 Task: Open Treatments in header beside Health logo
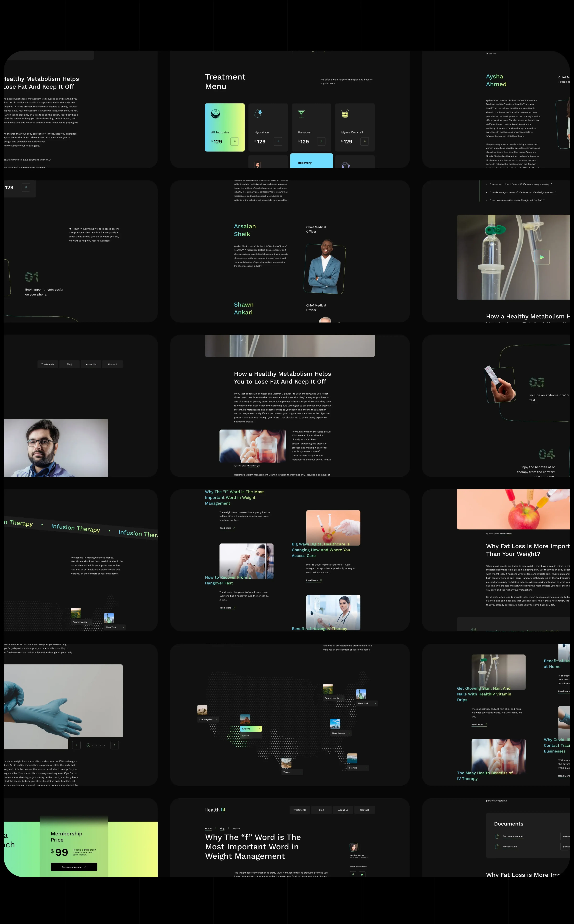tap(300, 810)
